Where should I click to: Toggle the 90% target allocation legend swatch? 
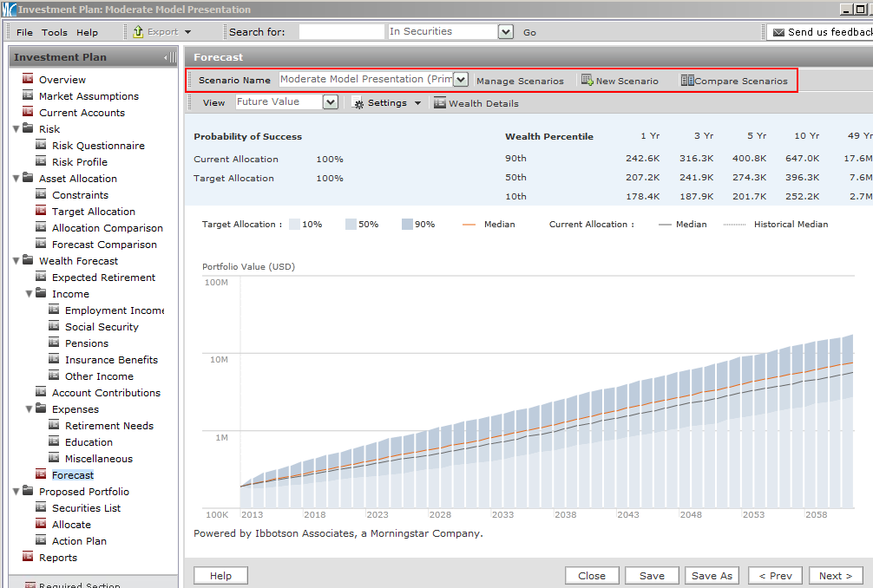tap(407, 225)
